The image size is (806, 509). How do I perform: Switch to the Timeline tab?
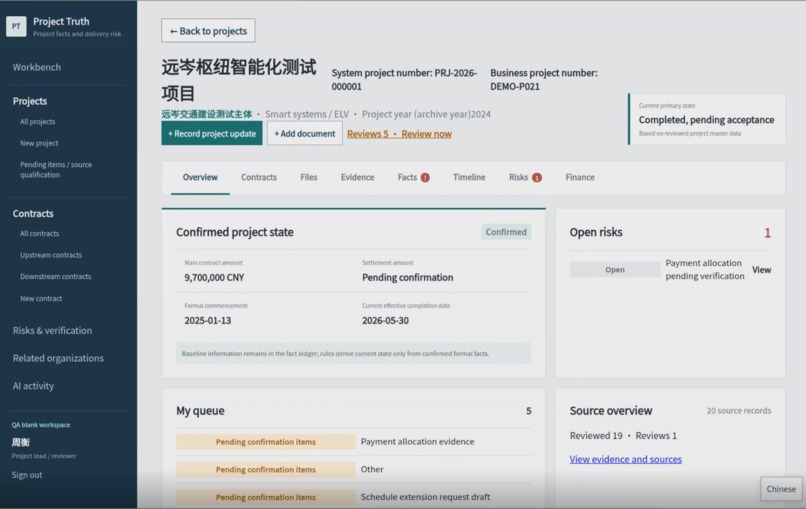(x=469, y=177)
